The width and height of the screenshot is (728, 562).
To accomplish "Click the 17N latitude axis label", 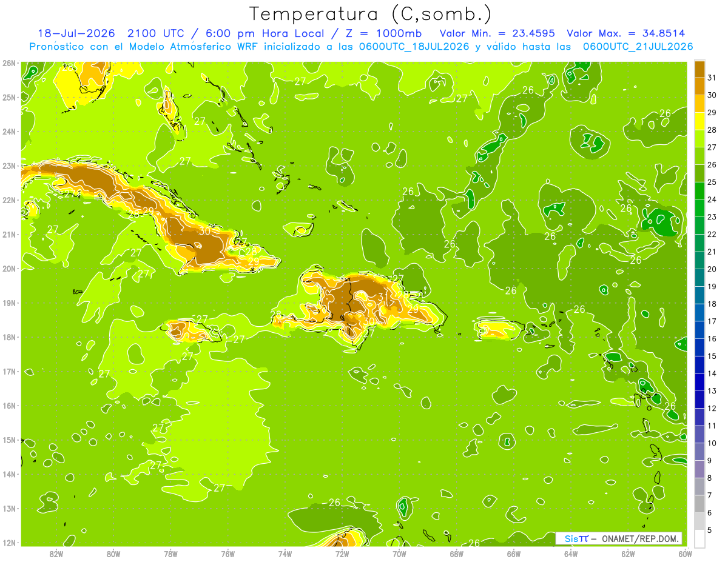I will [8, 372].
